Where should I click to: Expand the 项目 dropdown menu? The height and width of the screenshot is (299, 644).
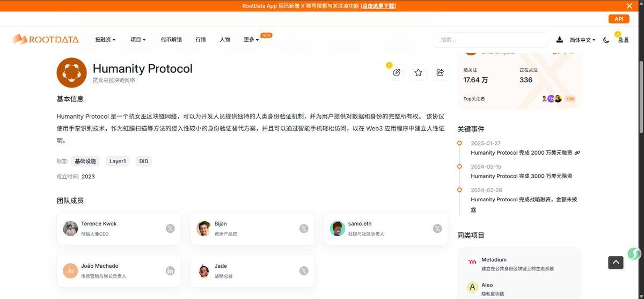(138, 40)
